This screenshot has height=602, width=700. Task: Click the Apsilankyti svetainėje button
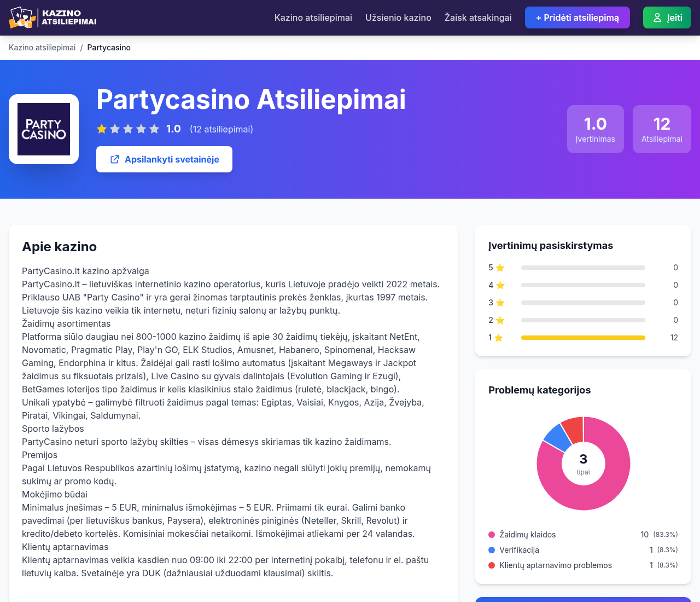(164, 159)
